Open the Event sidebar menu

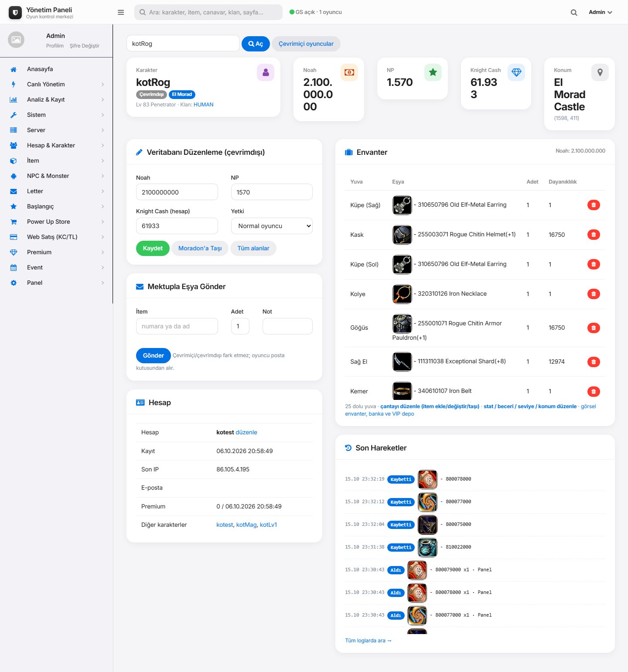[x=56, y=268]
